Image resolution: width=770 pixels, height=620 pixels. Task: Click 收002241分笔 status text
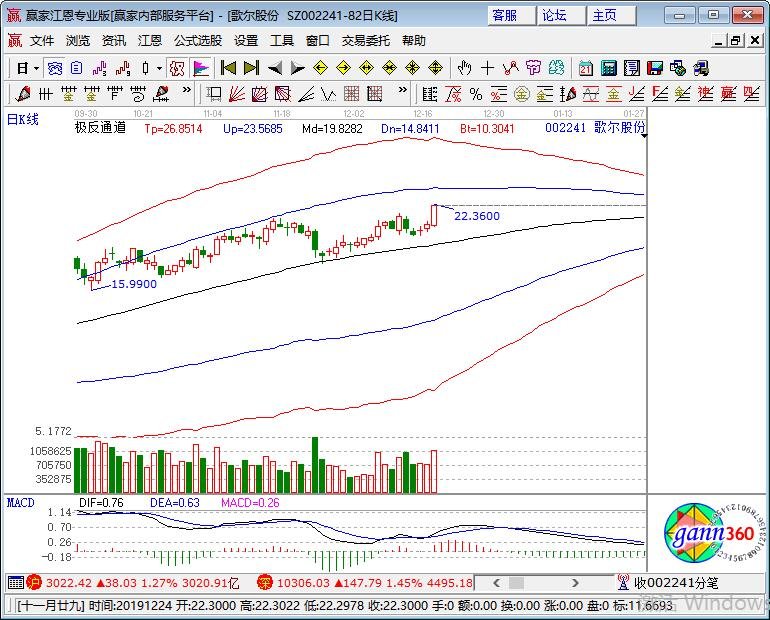pos(676,583)
